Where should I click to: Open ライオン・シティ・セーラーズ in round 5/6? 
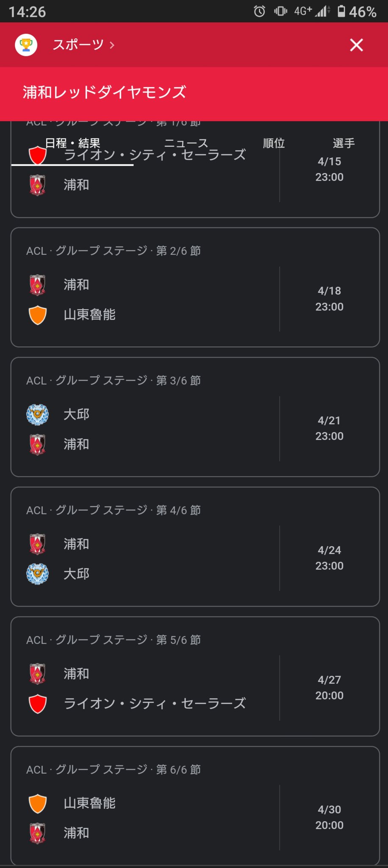click(x=155, y=704)
